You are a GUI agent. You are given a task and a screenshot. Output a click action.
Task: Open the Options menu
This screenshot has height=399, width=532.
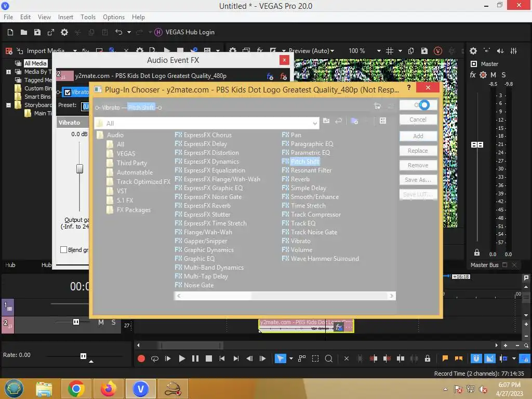click(114, 17)
